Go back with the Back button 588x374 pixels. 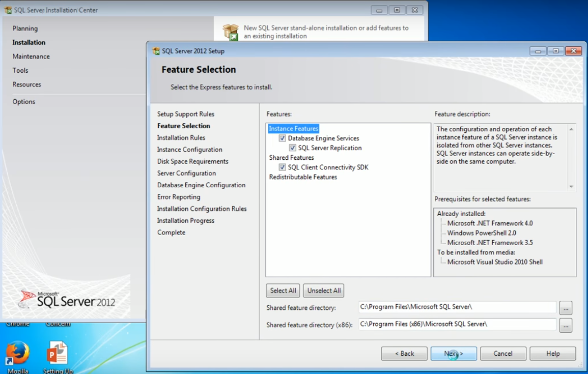[404, 353]
